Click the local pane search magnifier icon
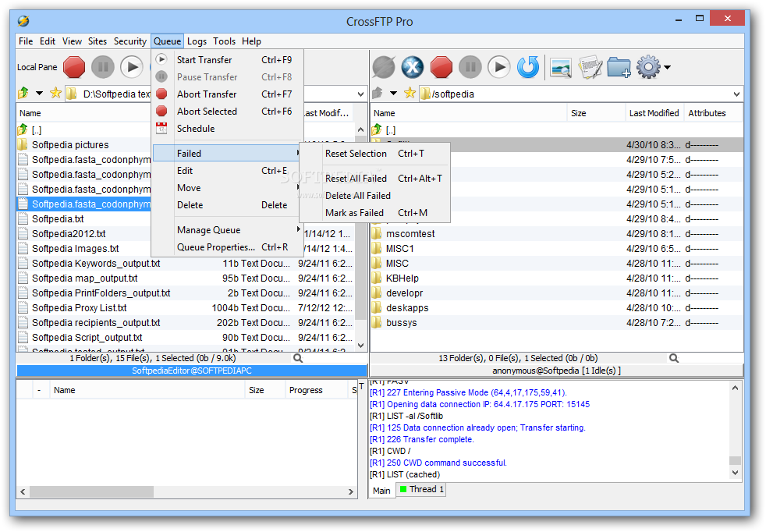This screenshot has width=766, height=532. [x=298, y=358]
